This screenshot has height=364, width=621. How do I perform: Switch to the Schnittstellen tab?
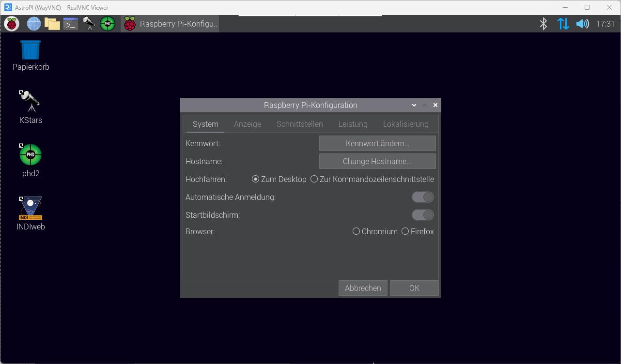pos(299,124)
